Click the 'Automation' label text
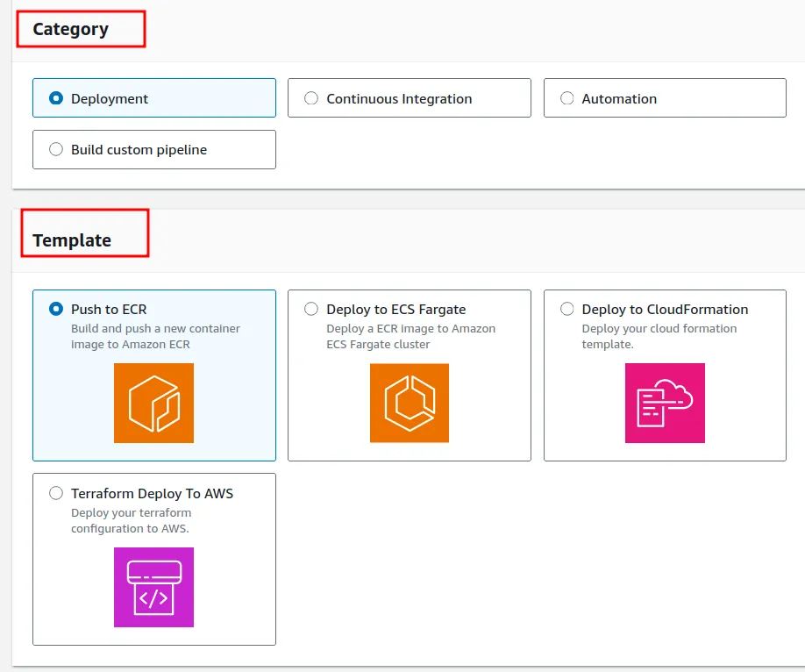Image resolution: width=805 pixels, height=672 pixels. [619, 98]
